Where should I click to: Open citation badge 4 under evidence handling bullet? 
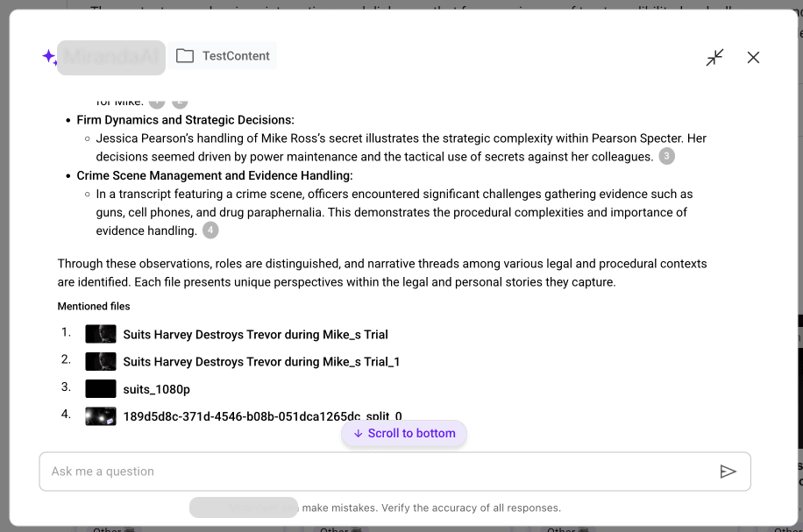pyautogui.click(x=210, y=230)
